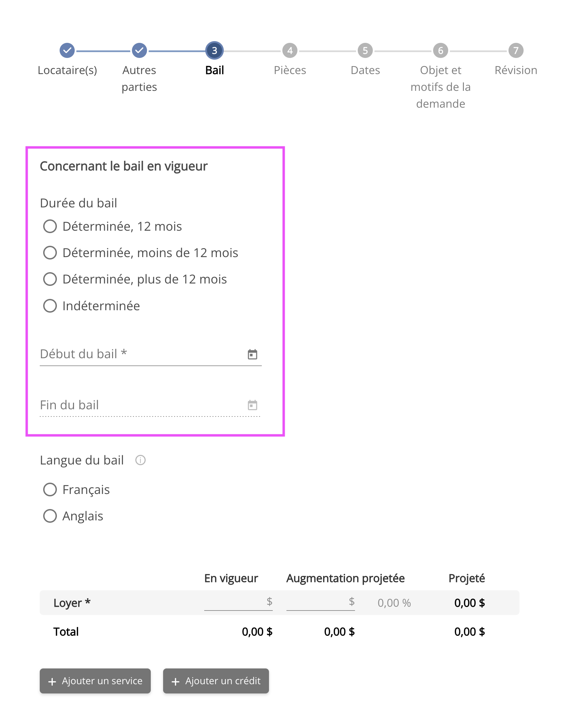Click the Langue du bail info icon

point(140,460)
